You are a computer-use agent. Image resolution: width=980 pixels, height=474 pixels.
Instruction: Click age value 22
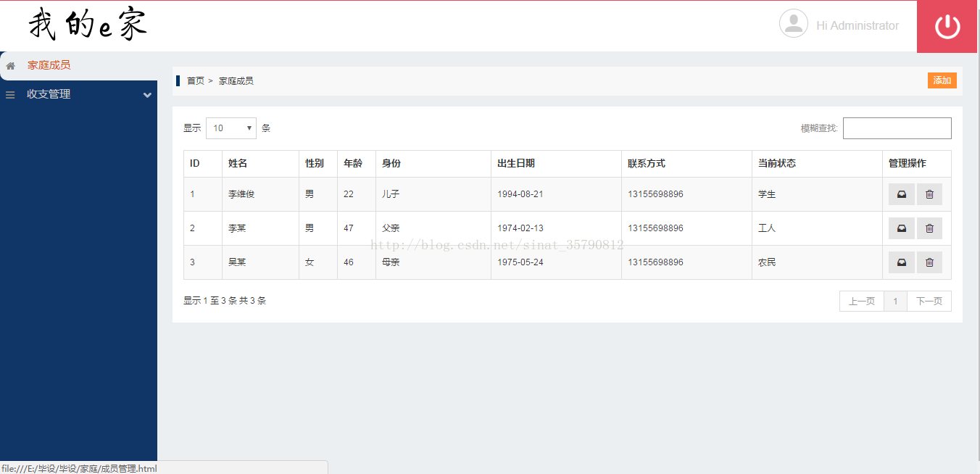[349, 194]
